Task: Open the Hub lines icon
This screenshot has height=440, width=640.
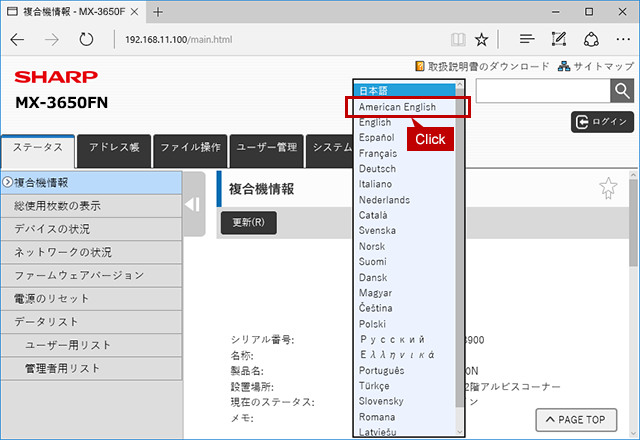Action: (527, 39)
